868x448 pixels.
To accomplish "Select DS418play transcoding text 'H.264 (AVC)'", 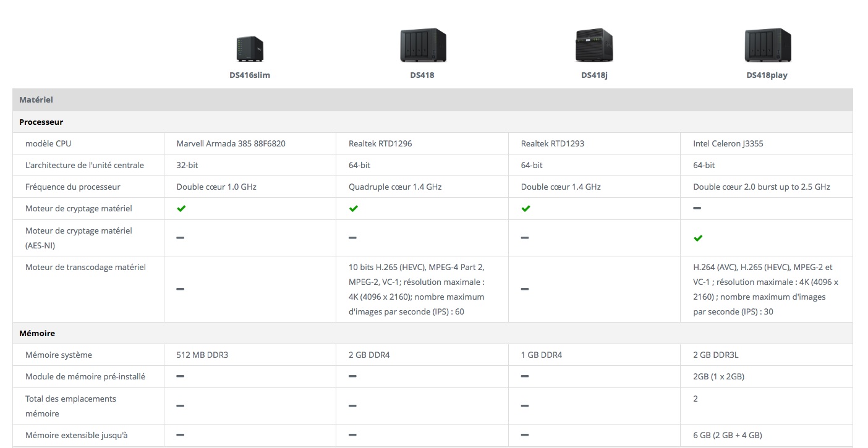I will click(717, 267).
